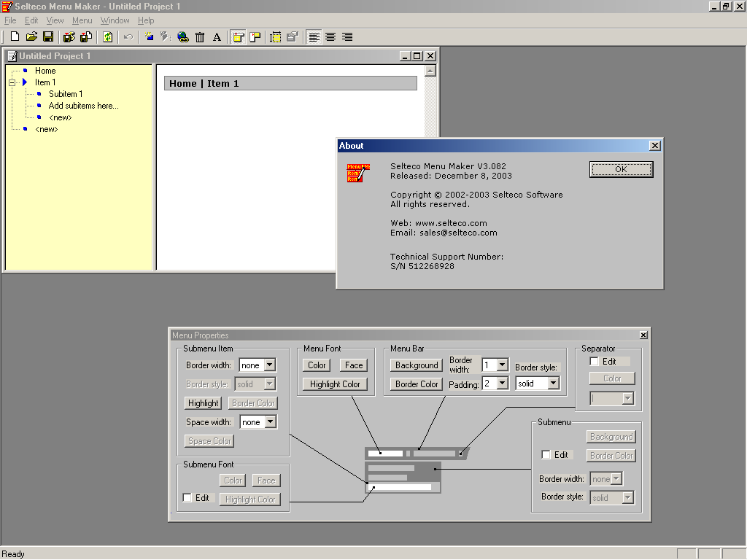Image resolution: width=747 pixels, height=560 pixels.
Task: Click the globe hyperlink toolbar icon
Action: (x=183, y=37)
